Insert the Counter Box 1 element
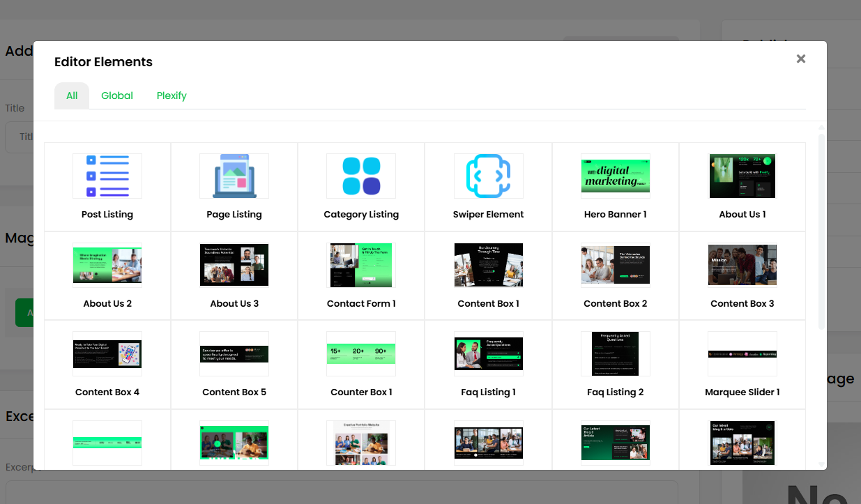Image resolution: width=861 pixels, height=504 pixels. pos(361,354)
